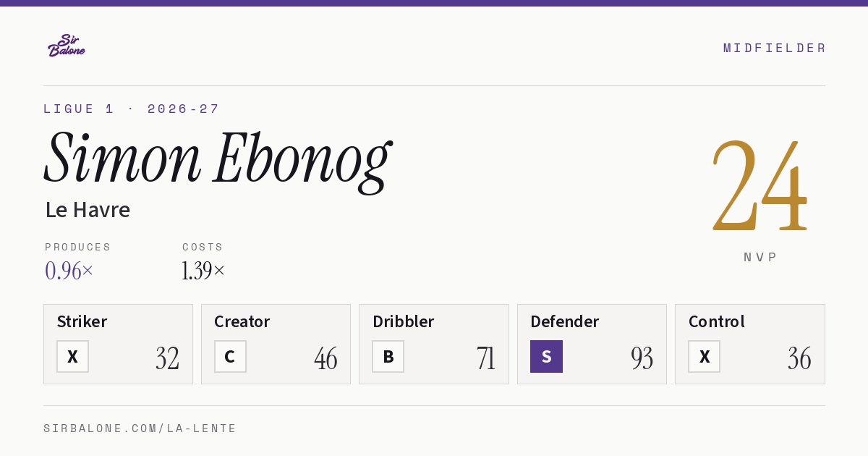Select the Defender stat card

592,344
